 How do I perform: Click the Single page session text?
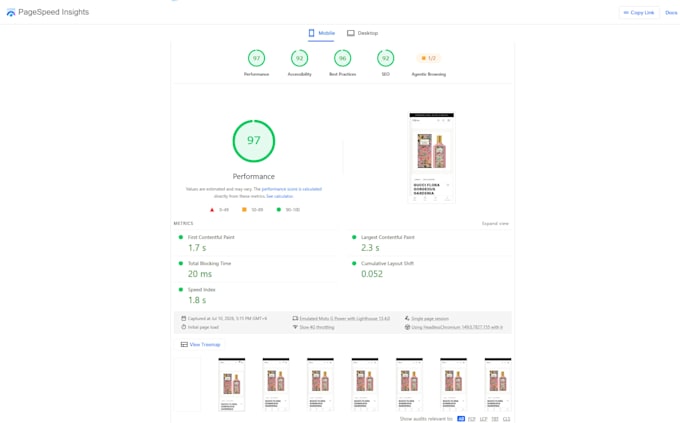(430, 318)
